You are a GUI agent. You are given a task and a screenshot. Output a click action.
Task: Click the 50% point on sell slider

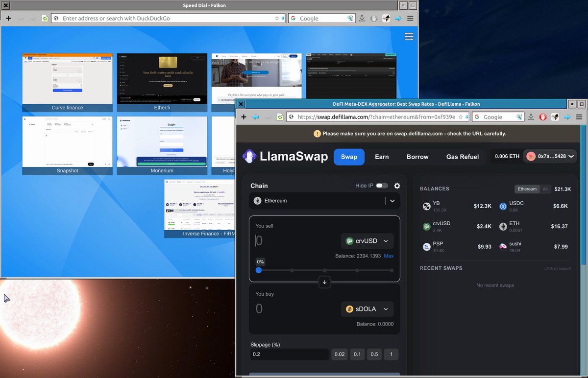coord(325,270)
